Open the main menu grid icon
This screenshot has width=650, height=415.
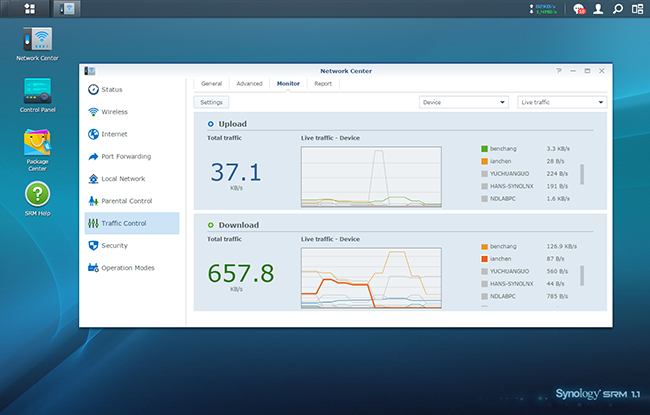[31, 9]
